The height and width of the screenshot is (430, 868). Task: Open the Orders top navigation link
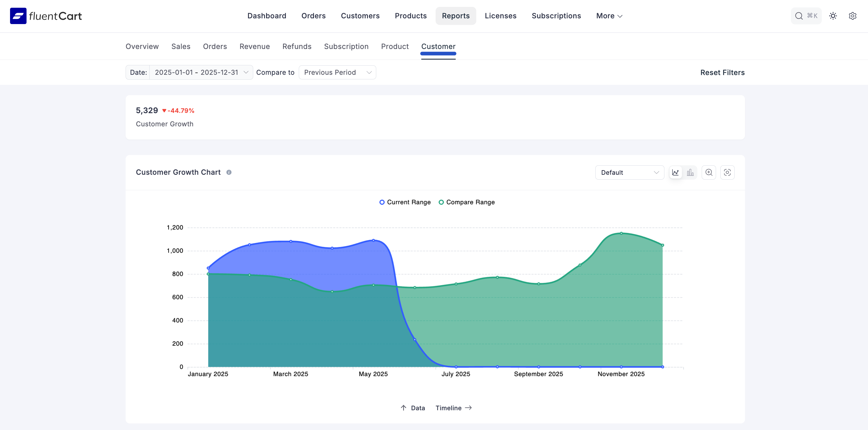313,16
